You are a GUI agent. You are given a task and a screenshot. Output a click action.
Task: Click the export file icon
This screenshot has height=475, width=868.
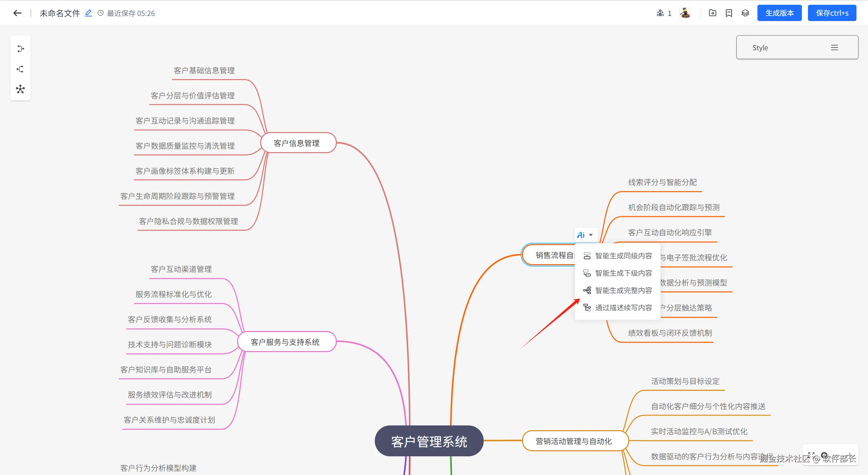713,13
